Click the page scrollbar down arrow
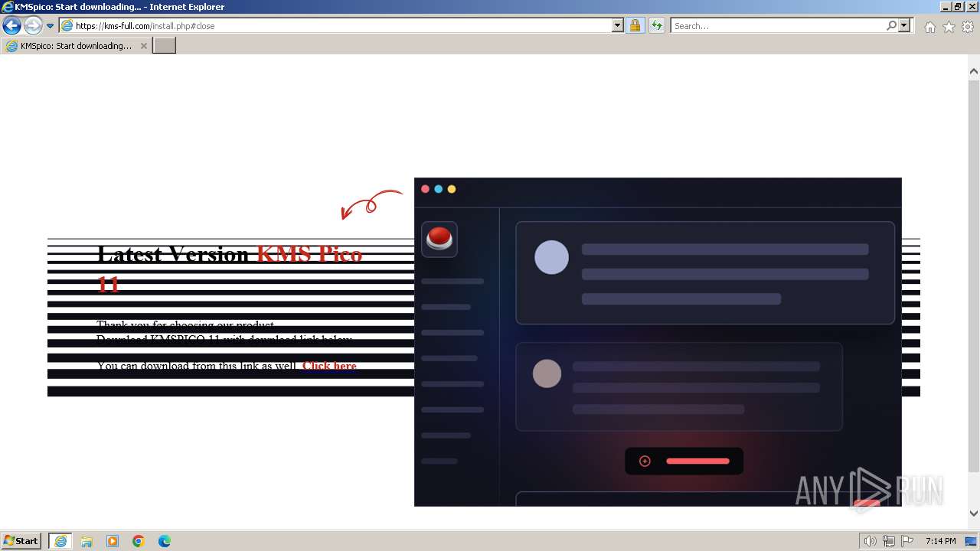Viewport: 980px width, 551px height. click(974, 514)
